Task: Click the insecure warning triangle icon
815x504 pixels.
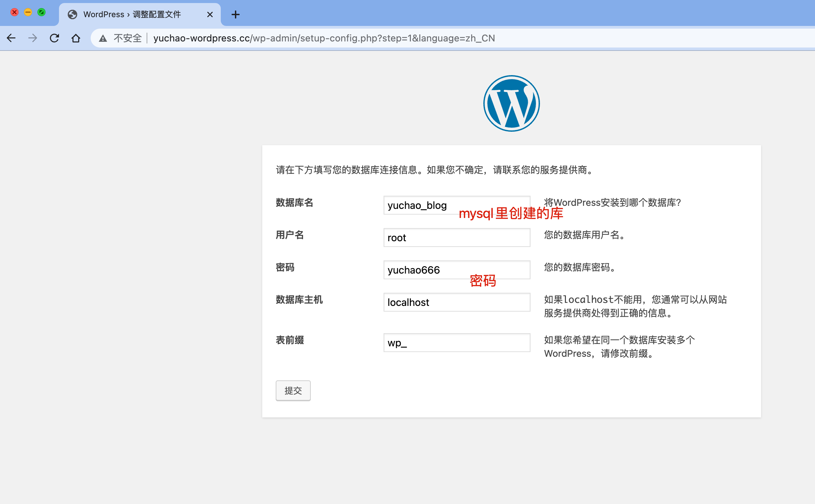Action: 103,38
